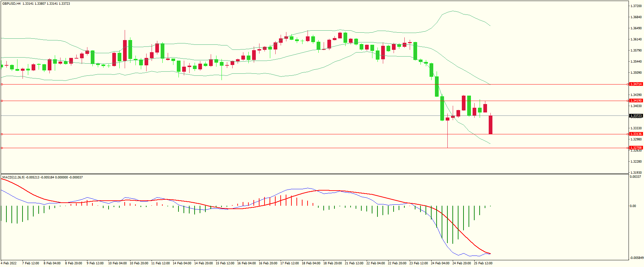Click the 1.36140 price scale value
The width and height of the screenshot is (644, 267).
pos(636,39)
